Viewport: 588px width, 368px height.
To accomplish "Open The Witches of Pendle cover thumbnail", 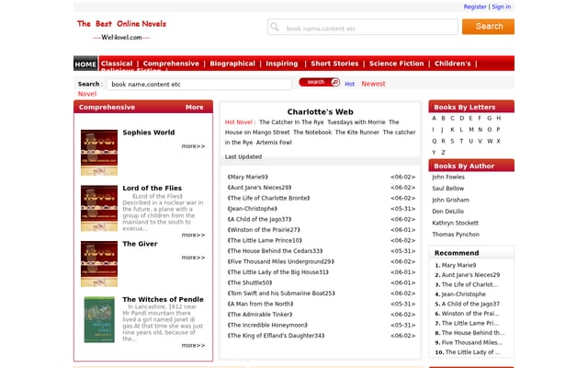I will [99, 319].
